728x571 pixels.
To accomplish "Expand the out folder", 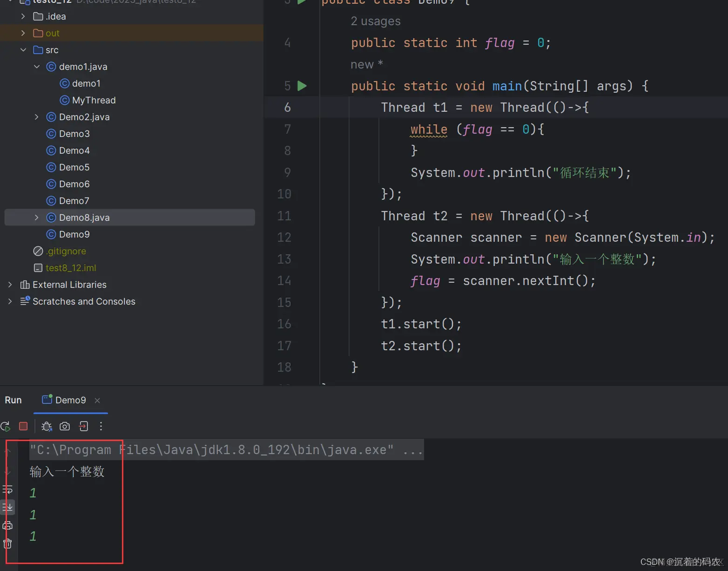I will coord(23,33).
